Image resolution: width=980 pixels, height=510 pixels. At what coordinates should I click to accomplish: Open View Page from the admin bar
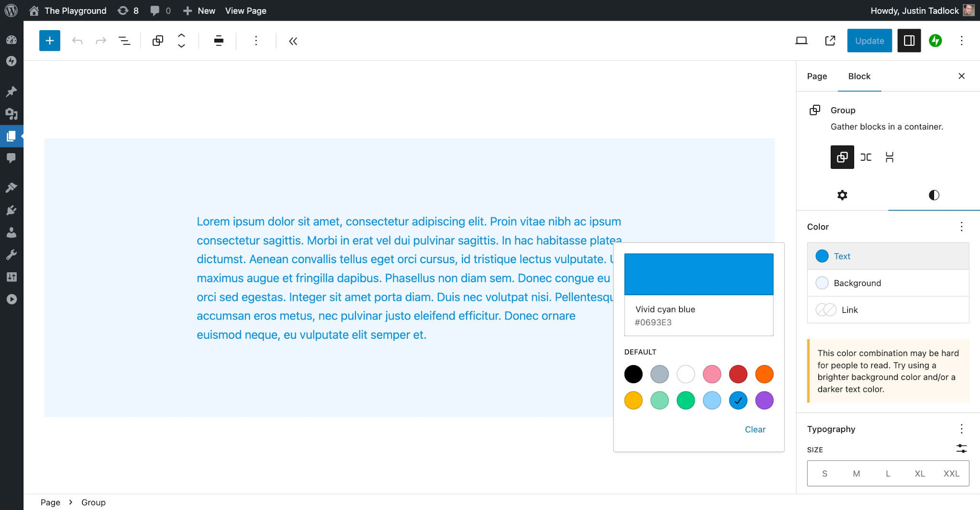[245, 11]
